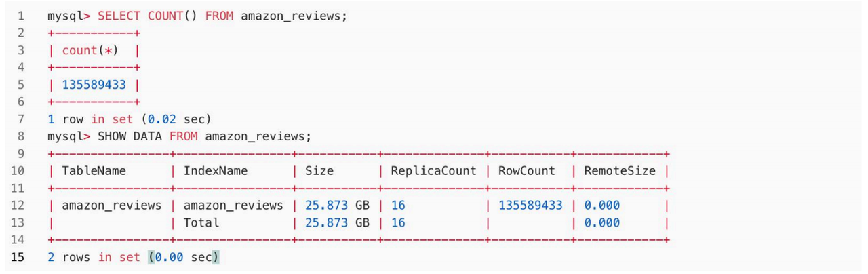Click amazon_reviews in the TableName column

click(x=112, y=206)
